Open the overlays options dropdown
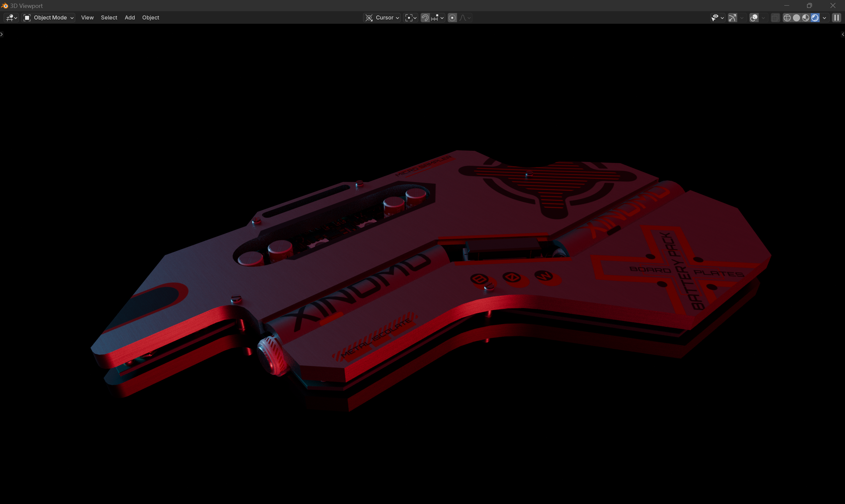This screenshot has height=504, width=845. pyautogui.click(x=763, y=18)
